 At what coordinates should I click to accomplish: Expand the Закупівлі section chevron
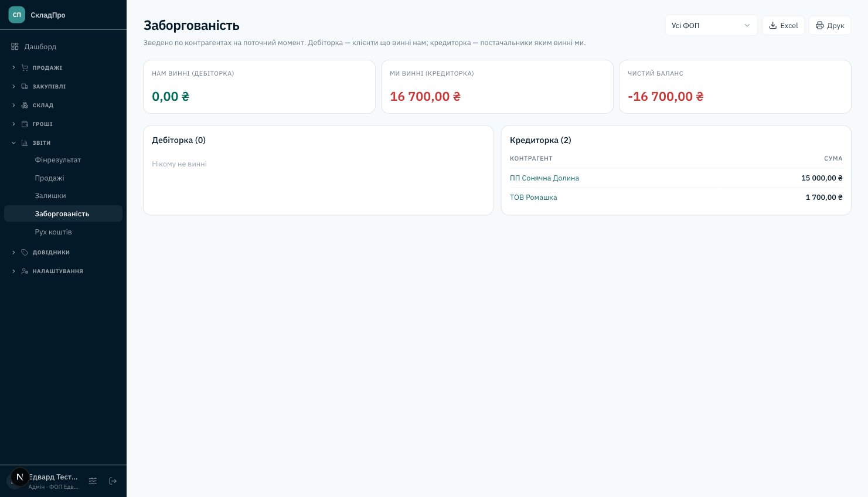pyautogui.click(x=13, y=86)
